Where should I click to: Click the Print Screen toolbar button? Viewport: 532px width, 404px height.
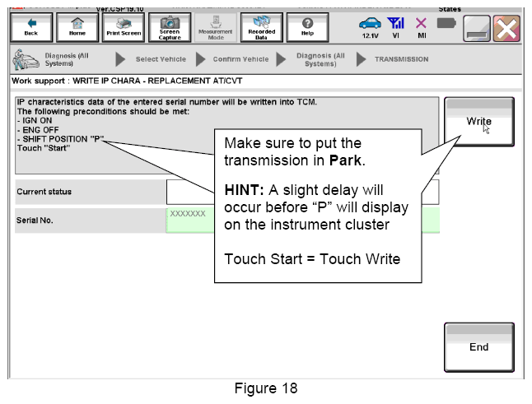pos(124,27)
